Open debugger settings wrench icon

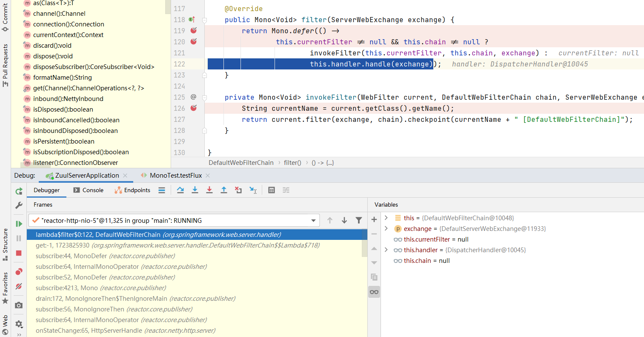(x=19, y=205)
